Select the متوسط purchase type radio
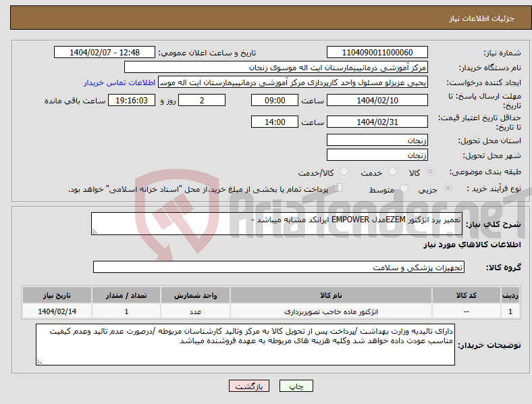Viewport: 532px width, 404px height. 404,188
